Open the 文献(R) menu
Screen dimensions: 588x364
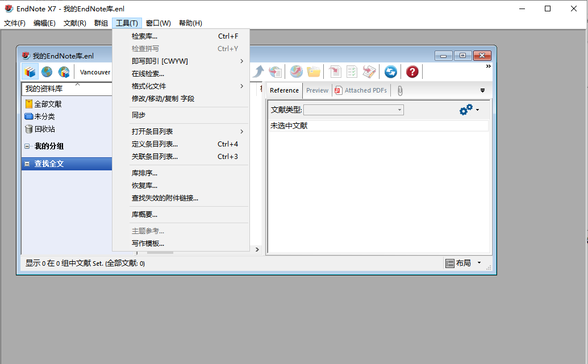tap(74, 23)
